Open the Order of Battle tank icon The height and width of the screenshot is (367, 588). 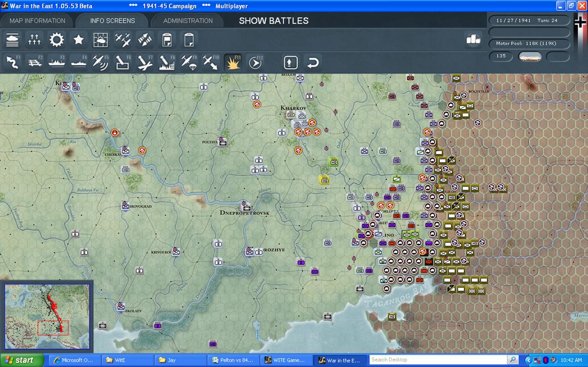click(12, 40)
